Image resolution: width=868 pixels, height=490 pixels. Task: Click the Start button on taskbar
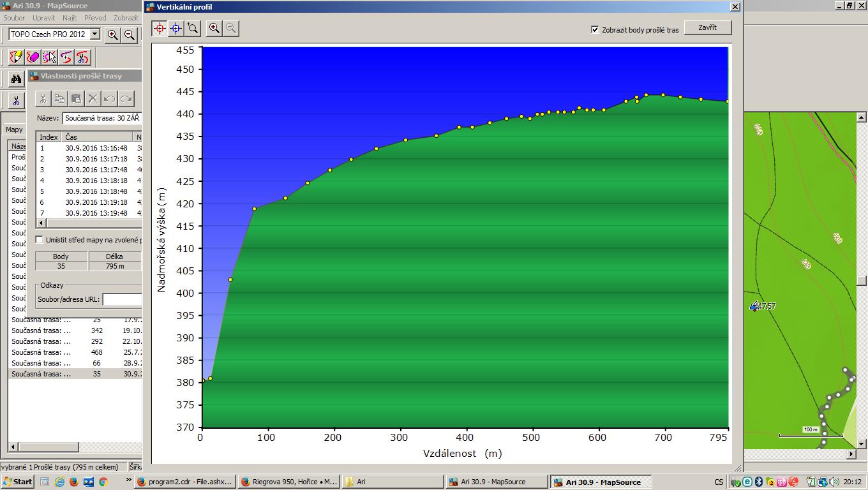pyautogui.click(x=18, y=482)
